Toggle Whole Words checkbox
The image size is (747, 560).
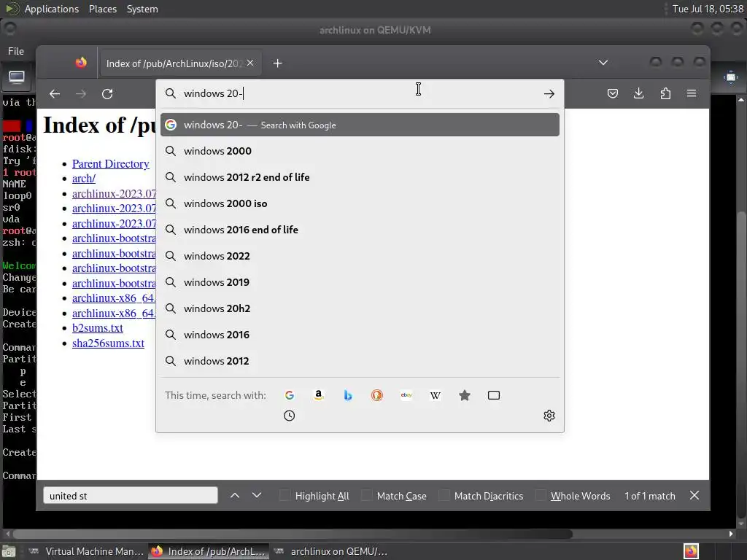pyautogui.click(x=541, y=495)
